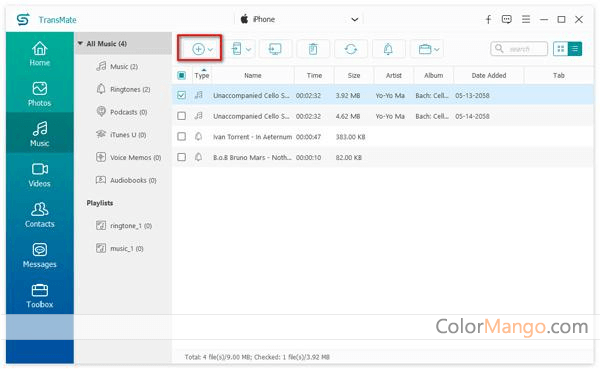Click the 383.00 KB size cell
Viewport: 600px width, 370px height.
point(350,137)
